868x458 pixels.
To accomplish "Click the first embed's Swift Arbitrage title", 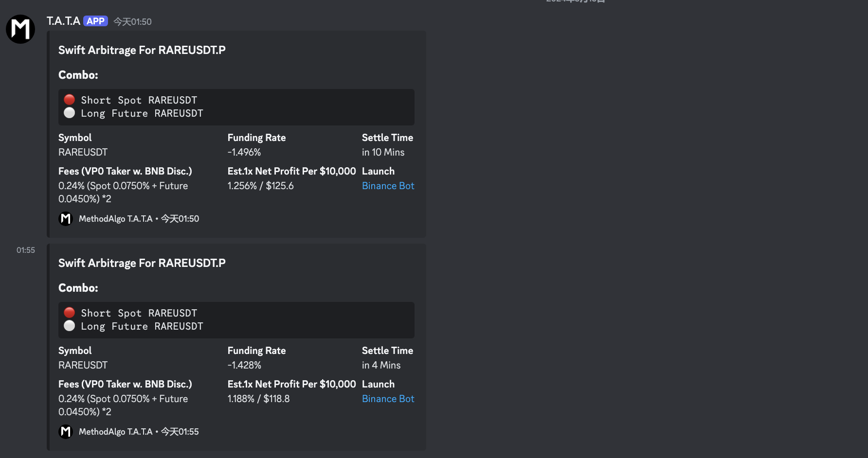I will pyautogui.click(x=142, y=50).
